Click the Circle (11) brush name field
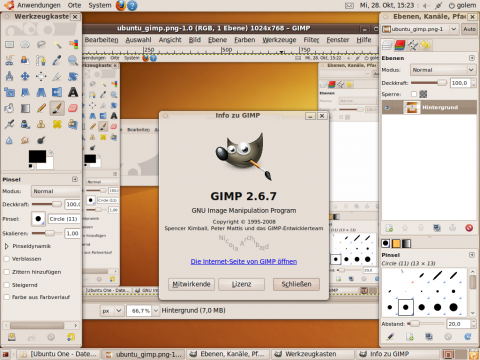The width and height of the screenshot is (480, 360). click(x=64, y=219)
